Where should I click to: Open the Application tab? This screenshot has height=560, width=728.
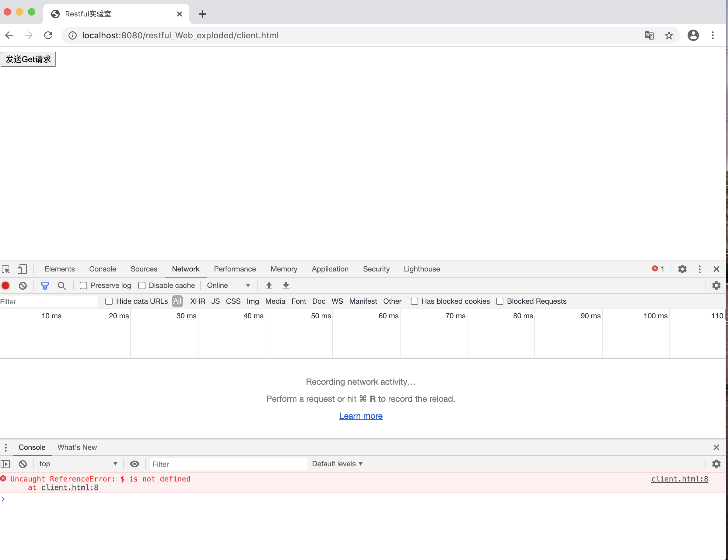click(x=330, y=269)
